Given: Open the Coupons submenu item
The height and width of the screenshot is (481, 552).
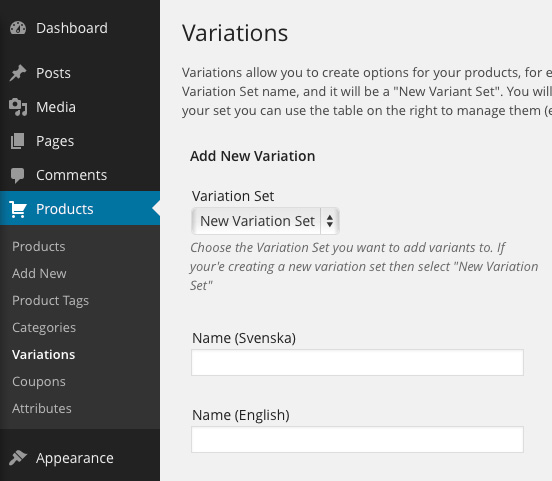Looking at the screenshot, I should coord(39,382).
